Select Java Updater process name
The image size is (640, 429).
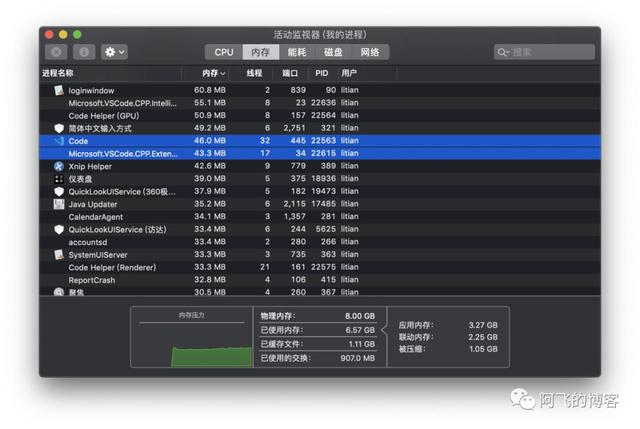[93, 204]
